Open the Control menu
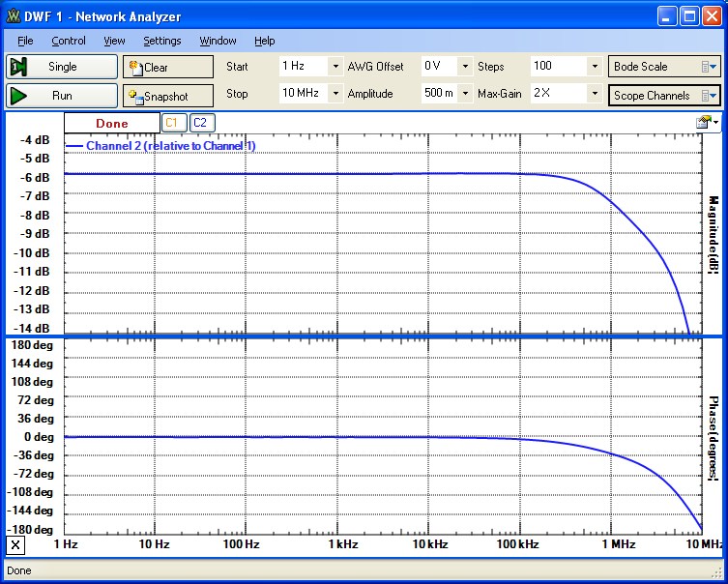Viewport: 728px width, 584px height. pyautogui.click(x=69, y=41)
